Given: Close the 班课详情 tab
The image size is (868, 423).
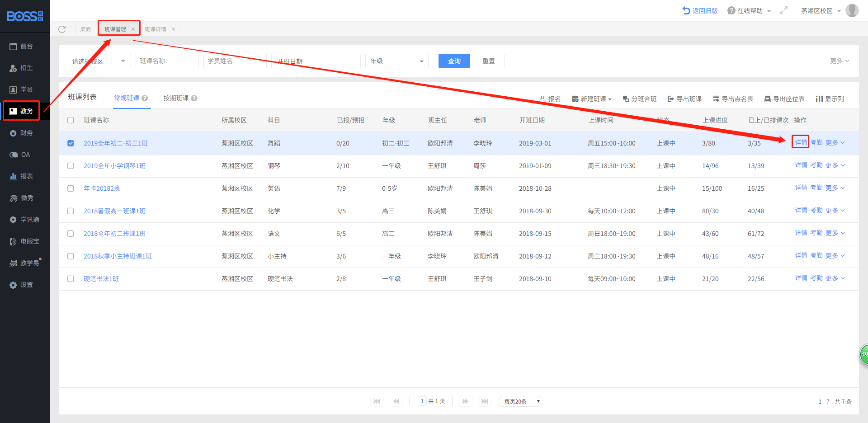Looking at the screenshot, I should click(173, 29).
